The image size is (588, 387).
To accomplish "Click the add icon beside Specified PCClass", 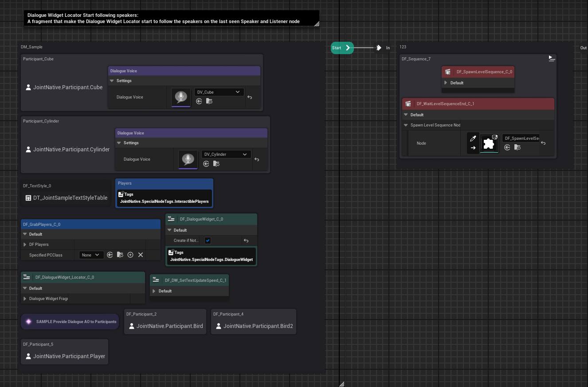I will pyautogui.click(x=130, y=255).
